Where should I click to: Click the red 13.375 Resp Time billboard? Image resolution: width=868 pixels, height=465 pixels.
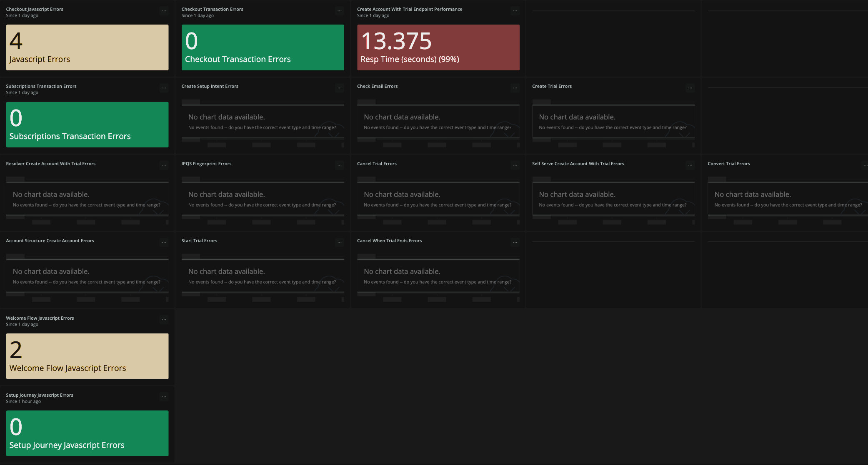pyautogui.click(x=438, y=47)
